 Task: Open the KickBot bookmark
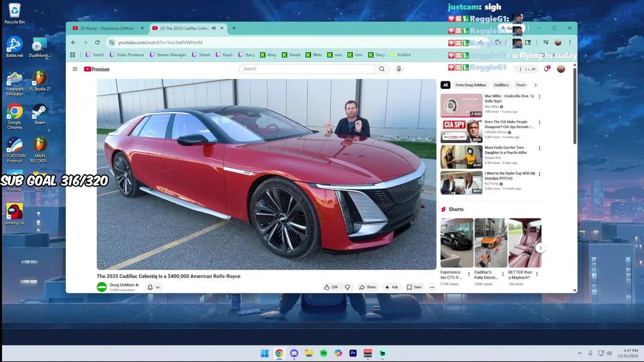pyautogui.click(x=400, y=55)
